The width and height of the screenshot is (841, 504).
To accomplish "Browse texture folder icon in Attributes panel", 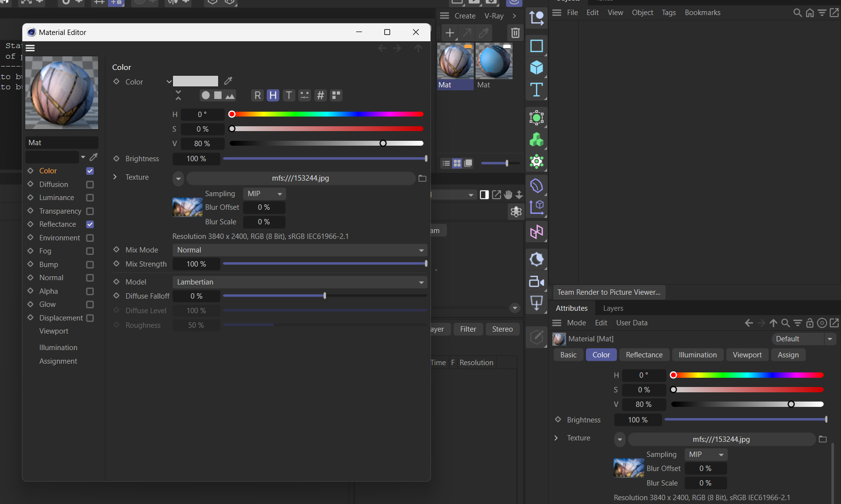I will point(823,439).
